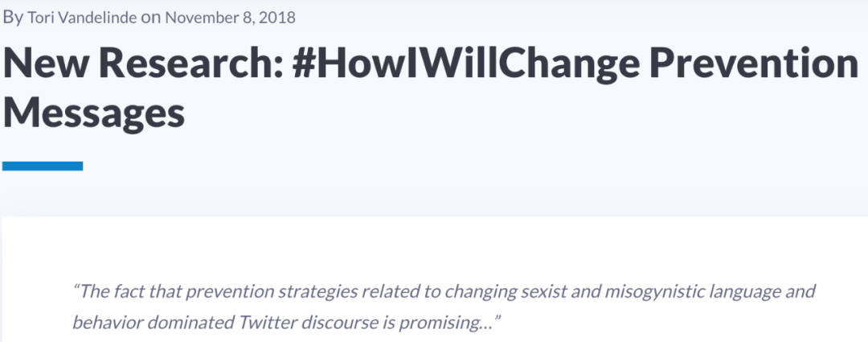
Task: Click the November 8, 2018 publish date
Action: pyautogui.click(x=231, y=18)
